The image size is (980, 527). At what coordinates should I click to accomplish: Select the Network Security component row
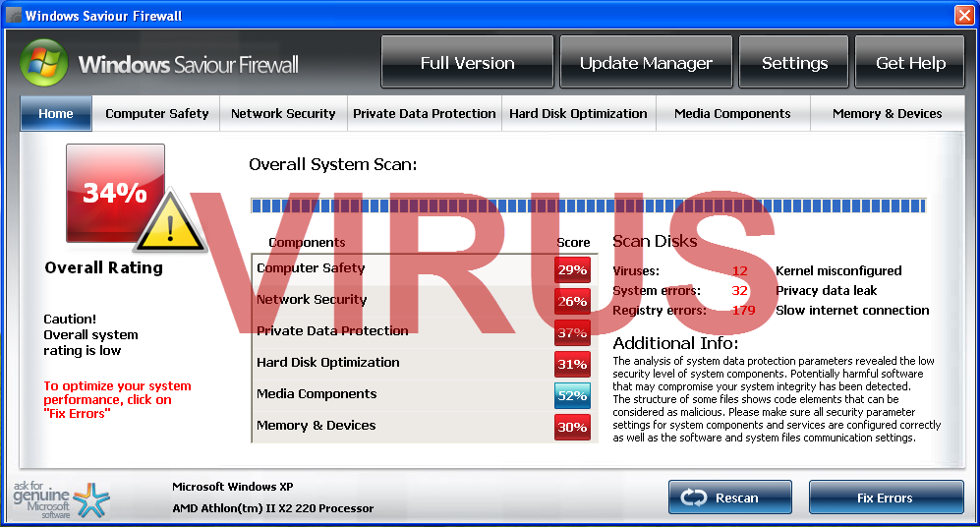coord(425,301)
